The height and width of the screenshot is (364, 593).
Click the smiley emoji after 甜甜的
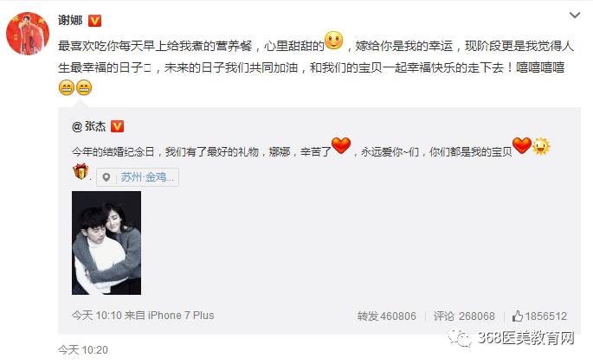click(x=334, y=41)
